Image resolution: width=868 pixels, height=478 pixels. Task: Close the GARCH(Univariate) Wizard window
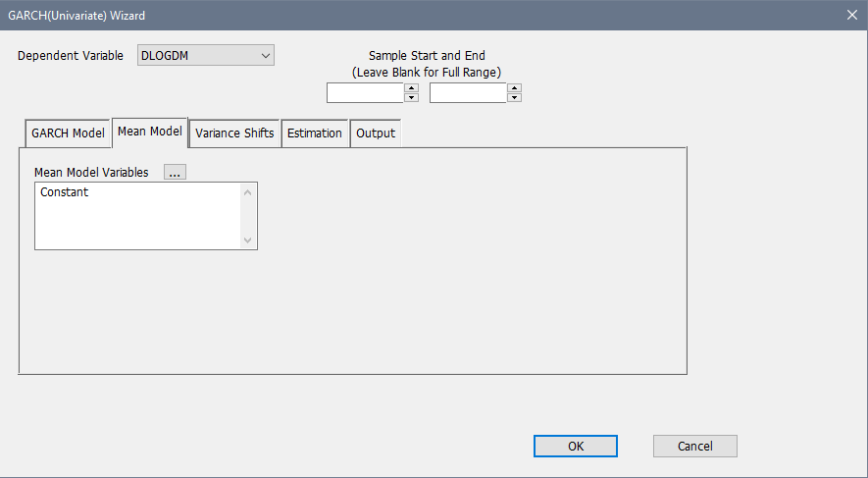tap(850, 15)
